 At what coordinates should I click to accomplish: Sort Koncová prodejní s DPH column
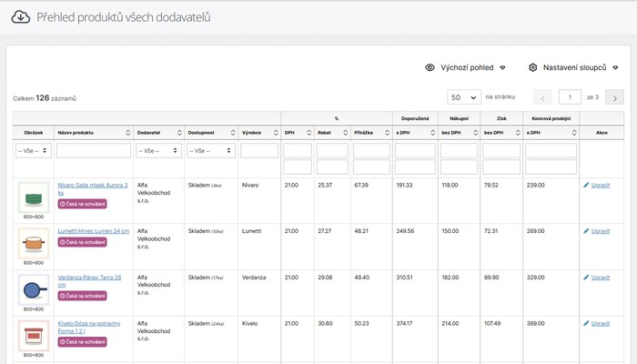(574, 133)
